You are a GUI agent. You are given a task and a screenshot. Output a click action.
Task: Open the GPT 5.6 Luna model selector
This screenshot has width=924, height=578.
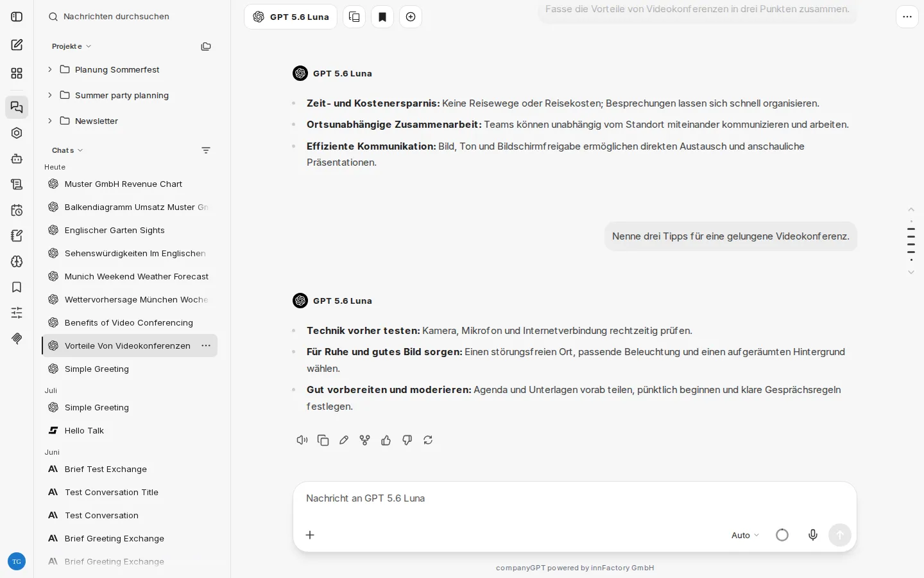[291, 17]
